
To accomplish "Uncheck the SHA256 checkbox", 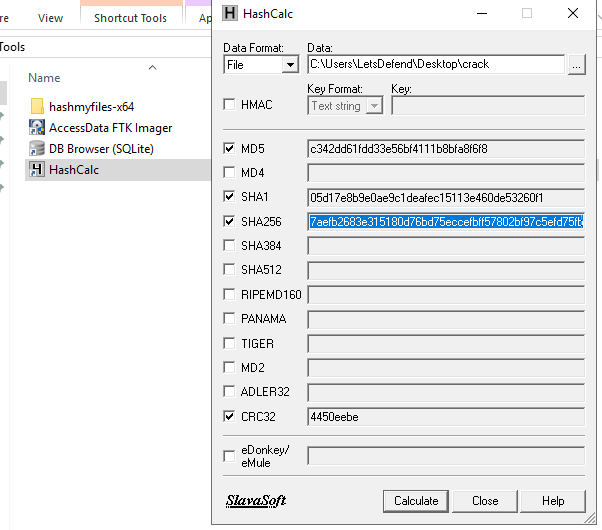I will [229, 221].
